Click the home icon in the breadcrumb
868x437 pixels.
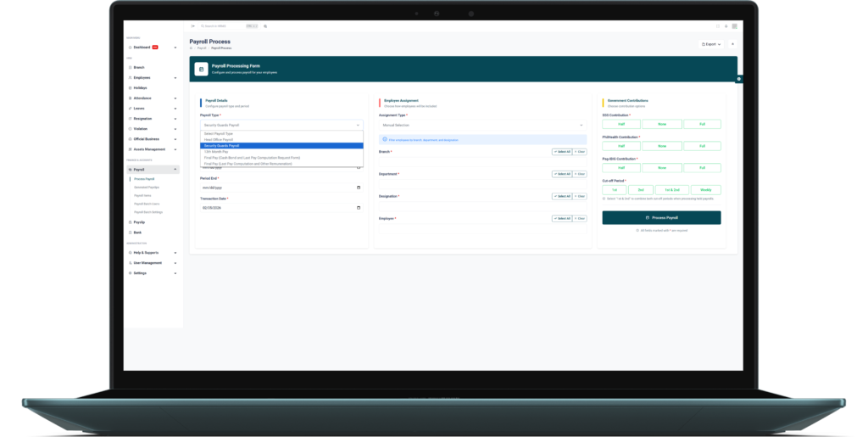click(x=191, y=48)
